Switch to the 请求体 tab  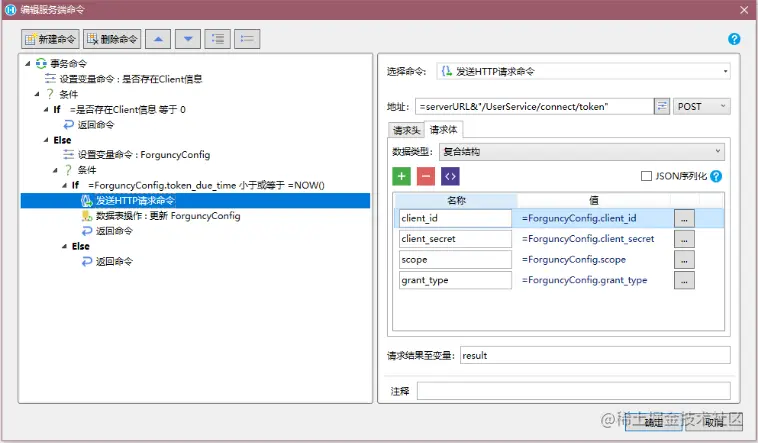[x=443, y=130]
